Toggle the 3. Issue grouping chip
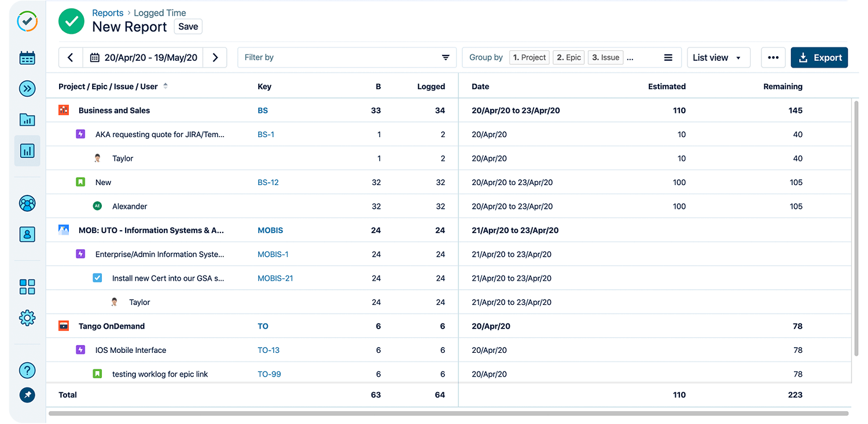 coord(605,57)
